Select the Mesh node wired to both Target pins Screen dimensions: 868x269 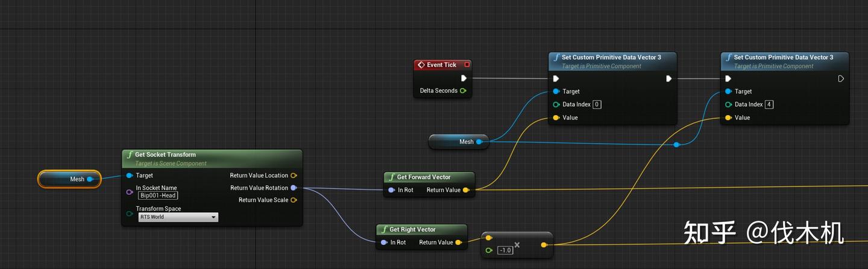(x=459, y=142)
